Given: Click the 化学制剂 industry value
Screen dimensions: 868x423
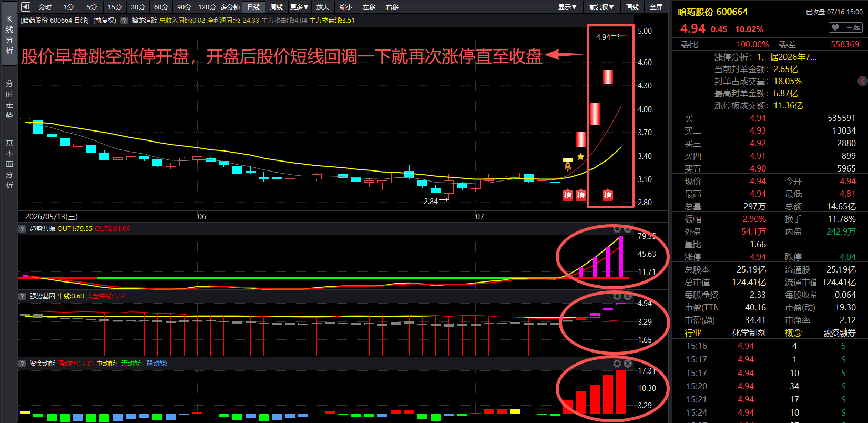Looking at the screenshot, I should click(x=749, y=333).
